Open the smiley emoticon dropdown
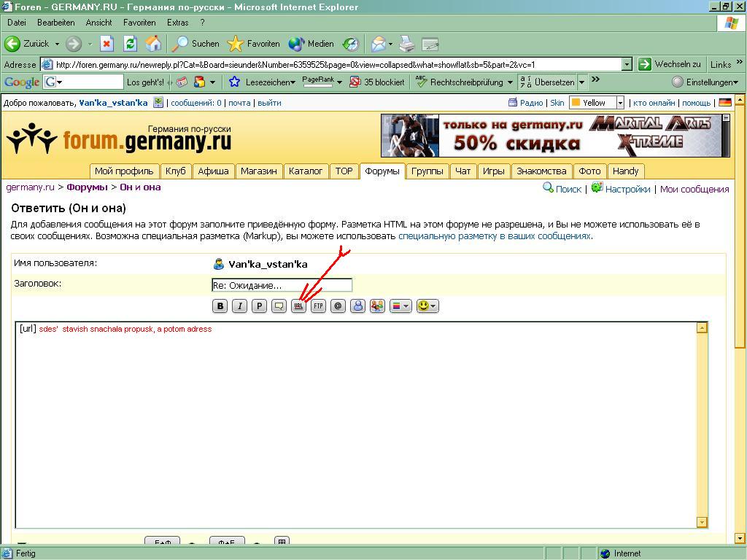This screenshot has width=747, height=560. coord(427,306)
